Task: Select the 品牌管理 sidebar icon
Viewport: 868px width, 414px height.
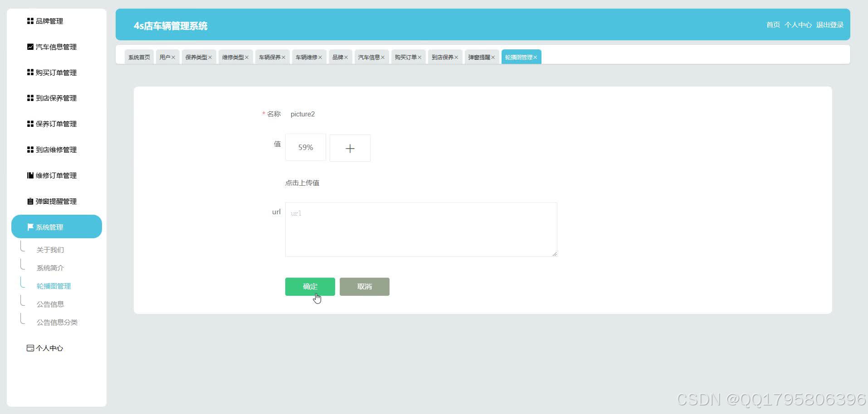Action: click(x=29, y=21)
